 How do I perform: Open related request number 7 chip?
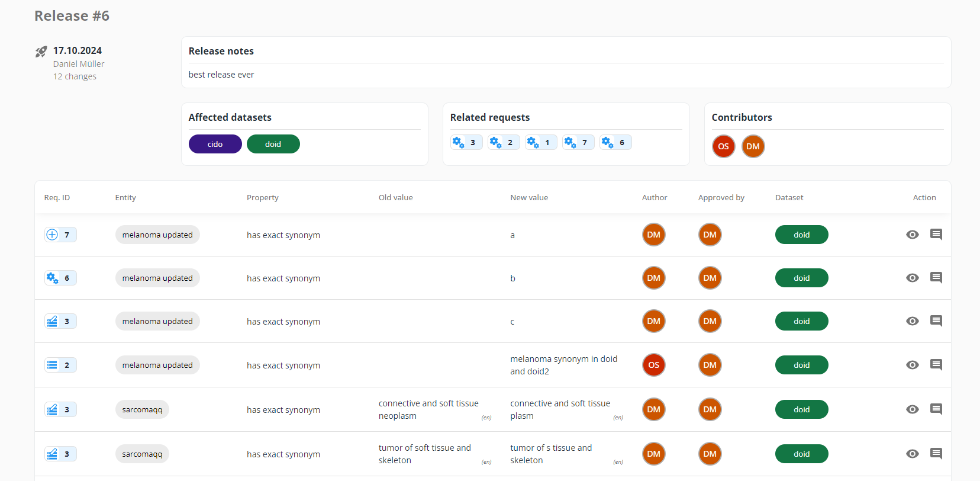(x=578, y=143)
